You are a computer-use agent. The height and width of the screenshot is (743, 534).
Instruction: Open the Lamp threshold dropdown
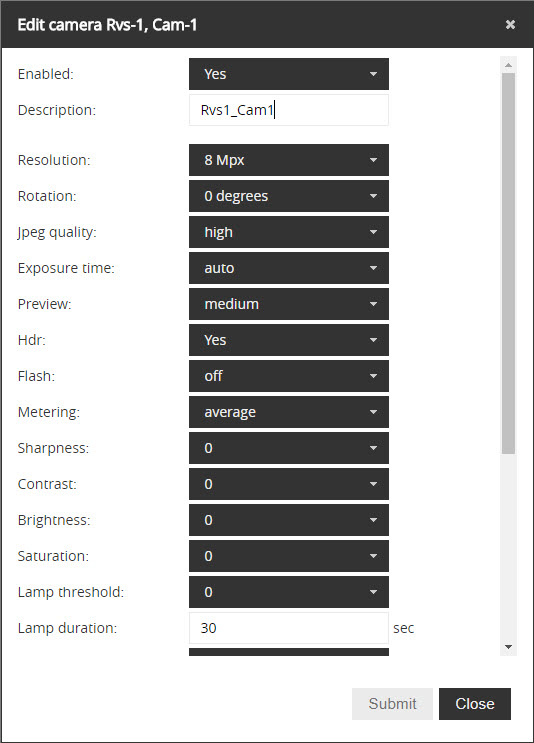coord(289,592)
